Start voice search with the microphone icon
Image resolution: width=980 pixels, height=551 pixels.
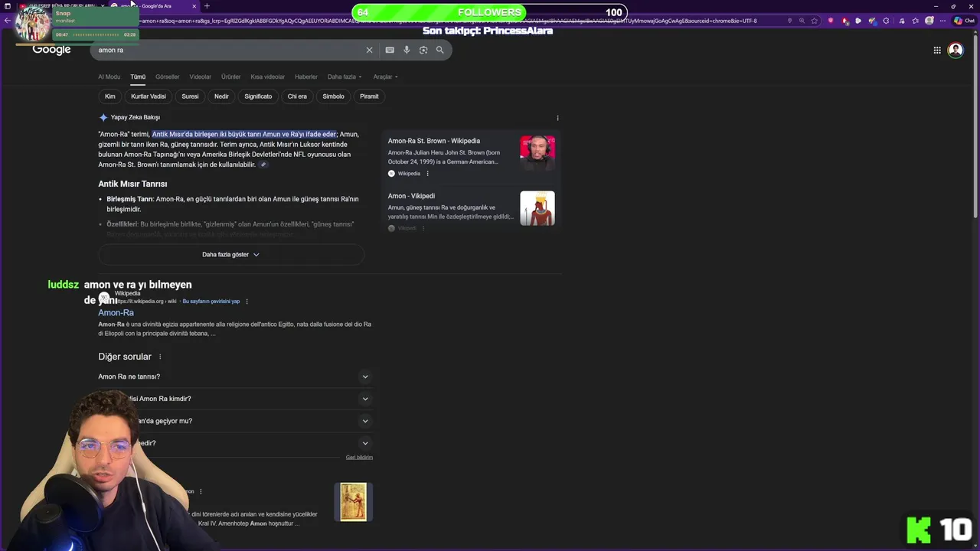coord(407,50)
